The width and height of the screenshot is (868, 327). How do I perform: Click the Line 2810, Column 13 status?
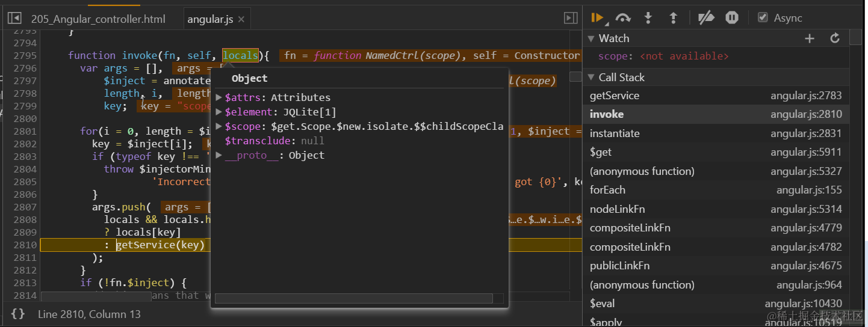89,314
